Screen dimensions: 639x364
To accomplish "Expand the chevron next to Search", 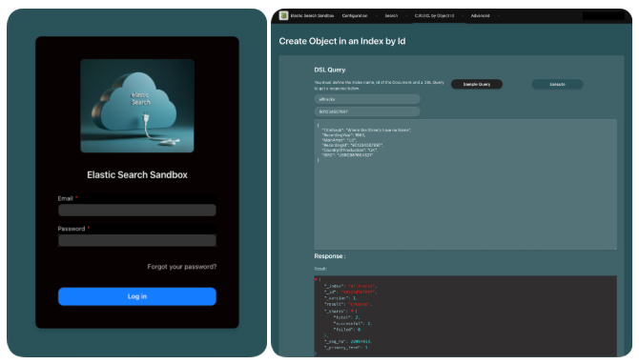I will 406,16.
